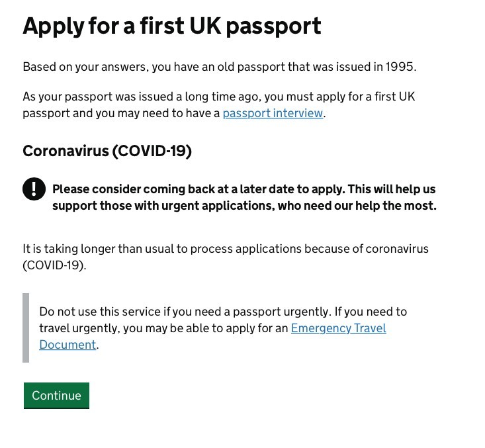This screenshot has width=485, height=448.
Task: Click "(COVID-19)." at the paragraph's end
Action: (54, 266)
